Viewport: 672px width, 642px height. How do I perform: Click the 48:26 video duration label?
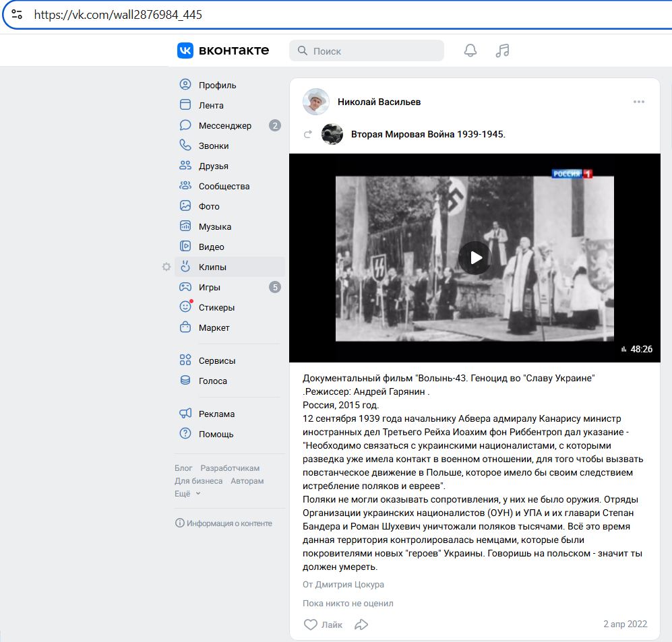click(636, 349)
